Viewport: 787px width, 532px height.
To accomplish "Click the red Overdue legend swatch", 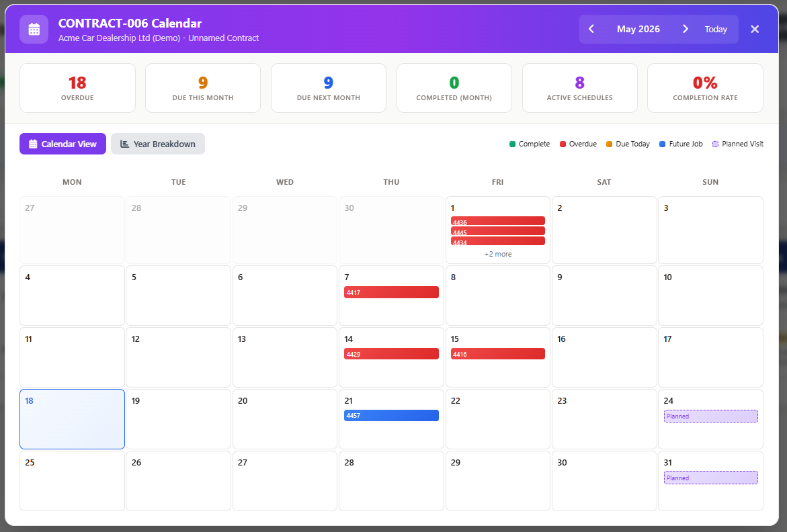I will pyautogui.click(x=563, y=144).
